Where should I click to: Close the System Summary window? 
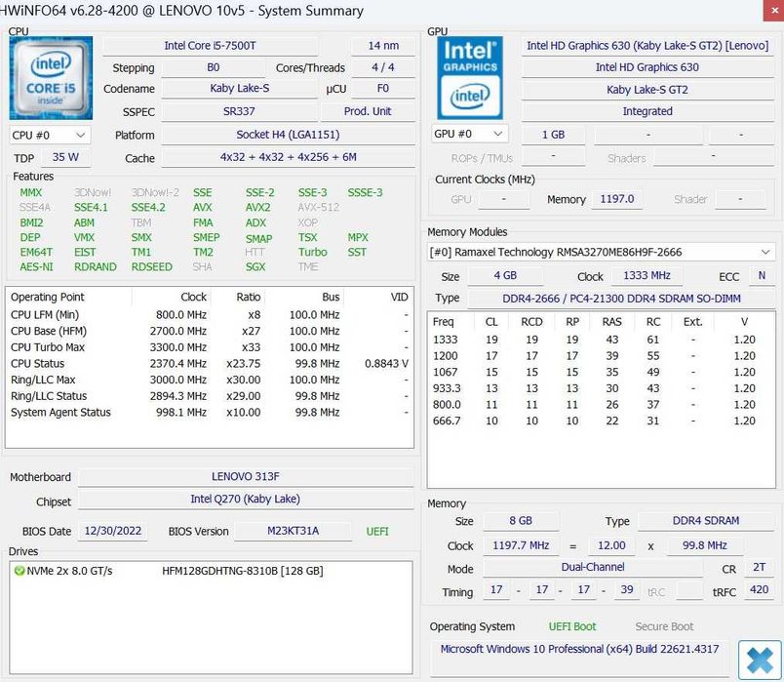773,10
